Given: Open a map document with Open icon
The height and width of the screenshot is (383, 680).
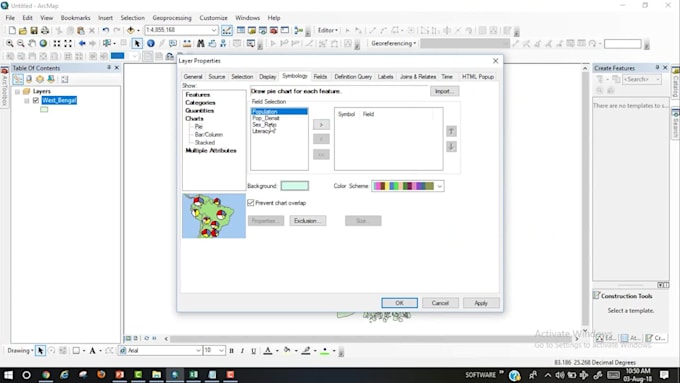Looking at the screenshot, I should tap(23, 30).
